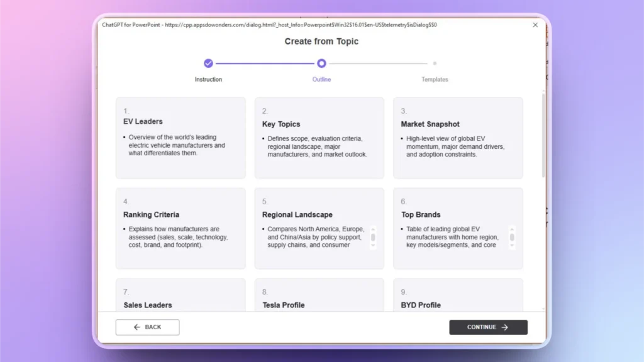Select the Outline step label
The height and width of the screenshot is (362, 644).
[321, 80]
